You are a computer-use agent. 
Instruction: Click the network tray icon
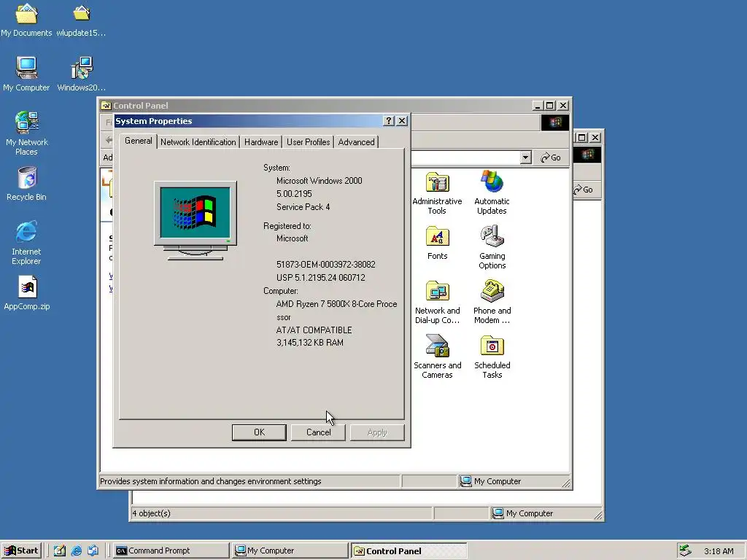click(x=685, y=551)
